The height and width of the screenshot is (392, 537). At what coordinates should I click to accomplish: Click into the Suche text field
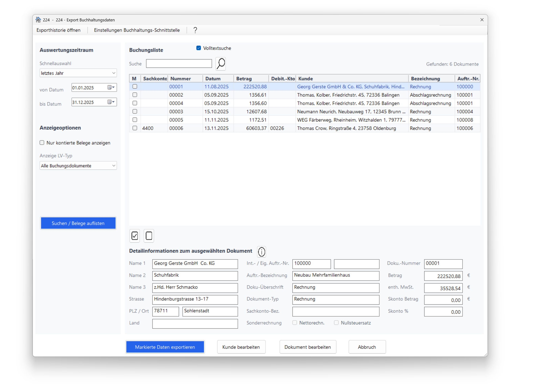[179, 64]
